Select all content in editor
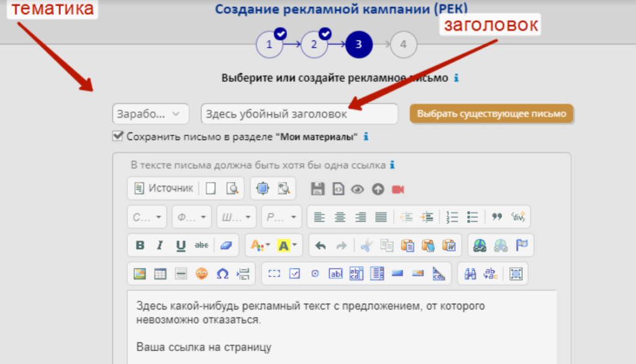The width and height of the screenshot is (636, 364). [x=516, y=274]
